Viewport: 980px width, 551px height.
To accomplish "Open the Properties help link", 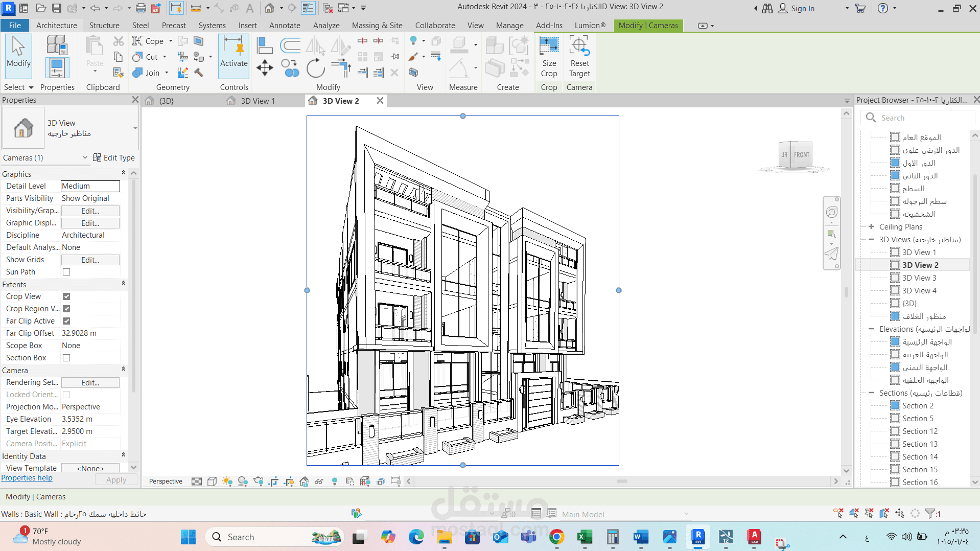I will [x=27, y=478].
